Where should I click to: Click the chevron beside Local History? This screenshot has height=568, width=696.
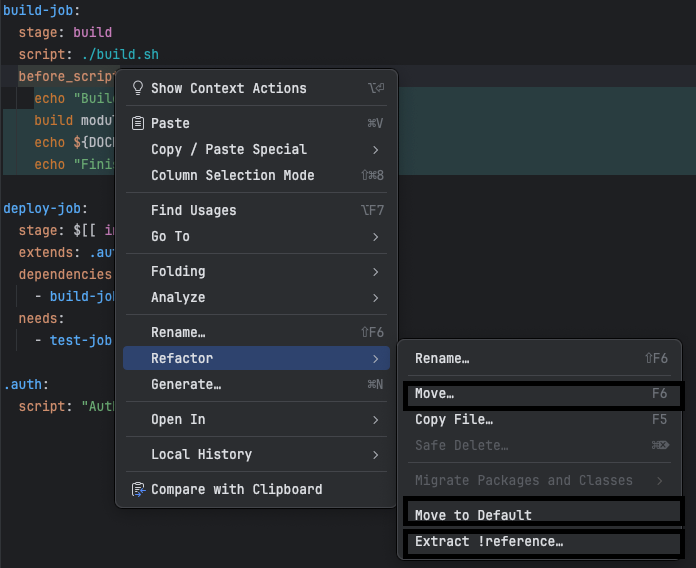(x=376, y=455)
